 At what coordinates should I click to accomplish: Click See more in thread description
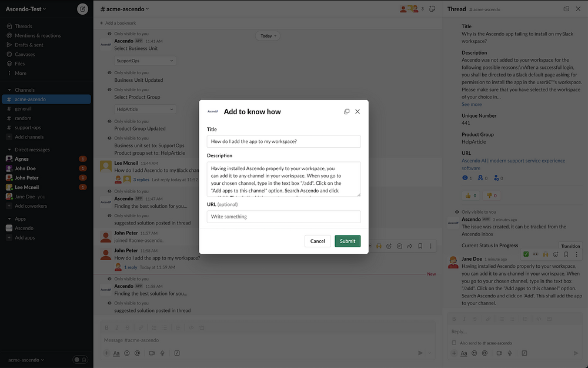click(x=472, y=104)
